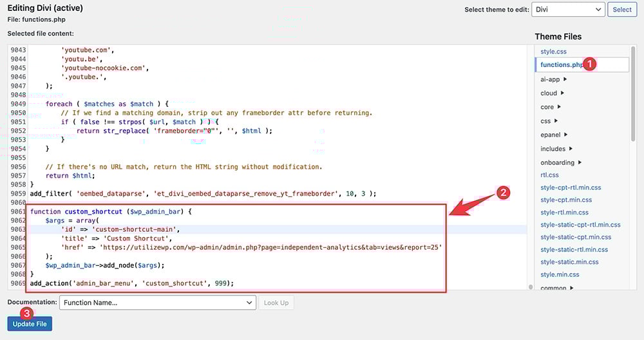
Task: Open the Function Name documentation dropdown
Action: [158, 303]
